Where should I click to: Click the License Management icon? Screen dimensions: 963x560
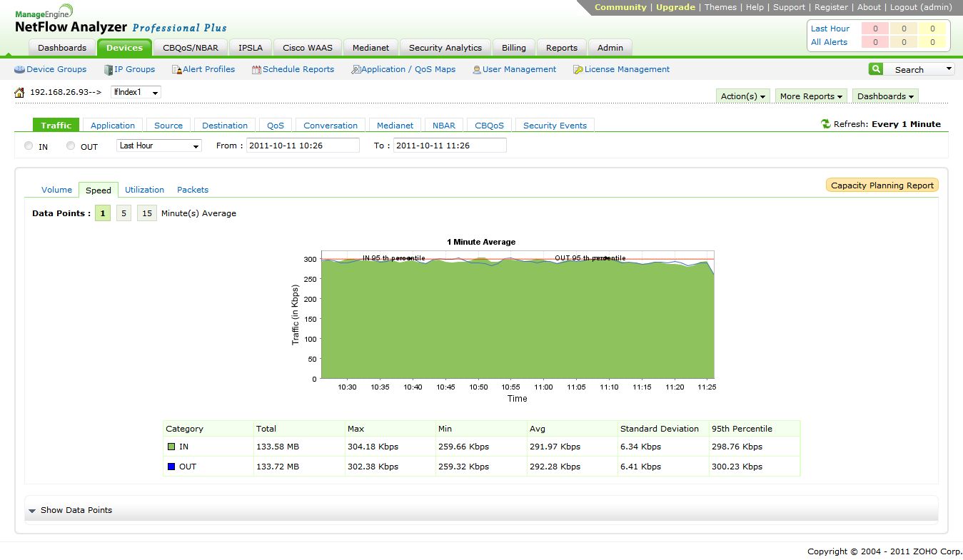coord(578,70)
